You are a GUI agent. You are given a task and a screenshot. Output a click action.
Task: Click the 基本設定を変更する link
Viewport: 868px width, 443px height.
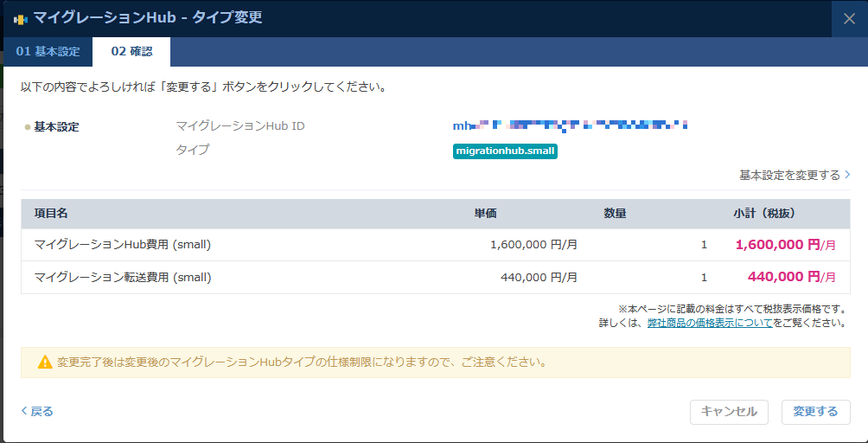pos(788,175)
